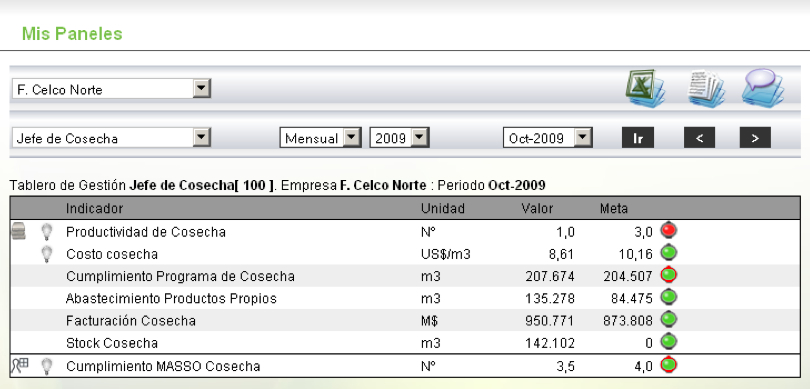Open the 2009 year dropdown
Screen dimensions: 810x389
(399, 138)
